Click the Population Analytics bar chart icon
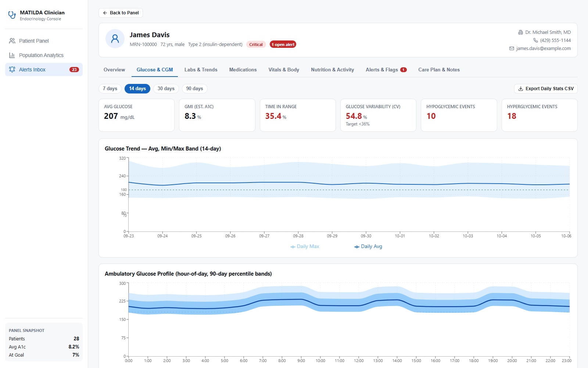The image size is (588, 368). [x=12, y=55]
